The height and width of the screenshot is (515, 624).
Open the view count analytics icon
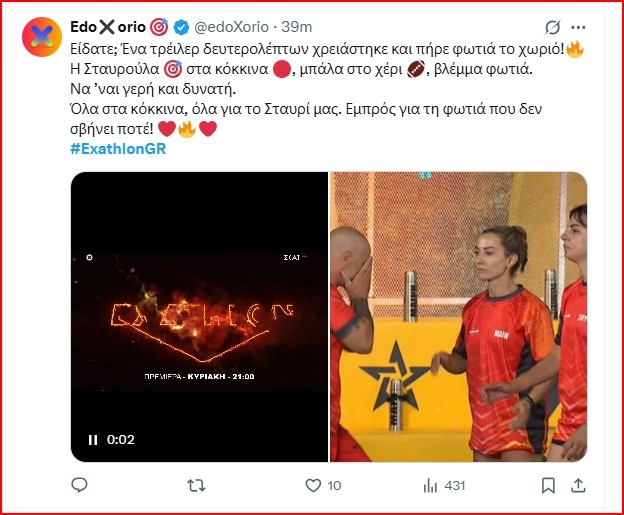(x=431, y=486)
